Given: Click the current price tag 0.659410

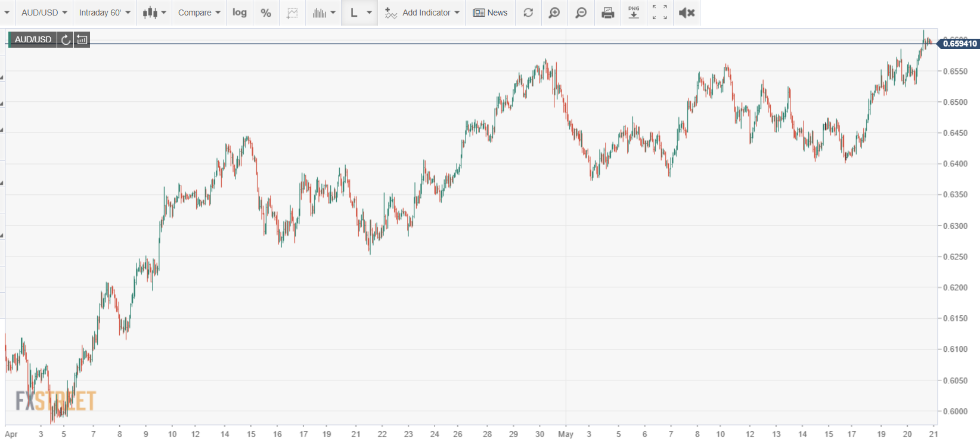Looking at the screenshot, I should (959, 44).
